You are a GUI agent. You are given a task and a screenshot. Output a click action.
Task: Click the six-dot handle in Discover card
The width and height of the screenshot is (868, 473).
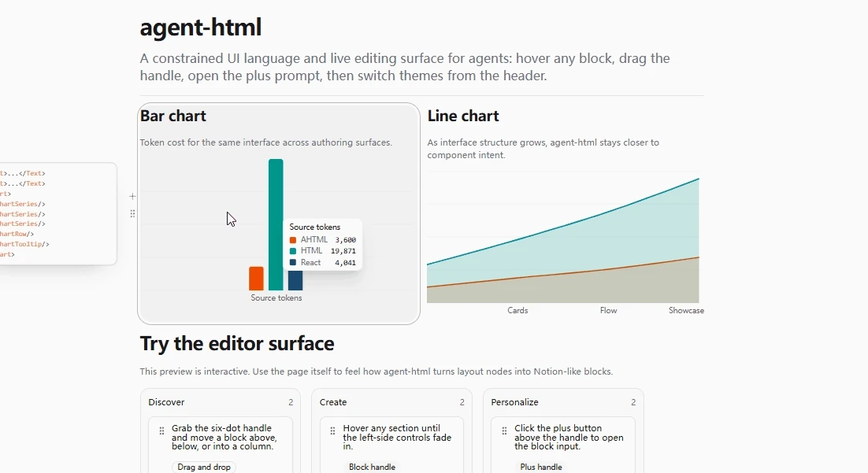[x=161, y=431]
